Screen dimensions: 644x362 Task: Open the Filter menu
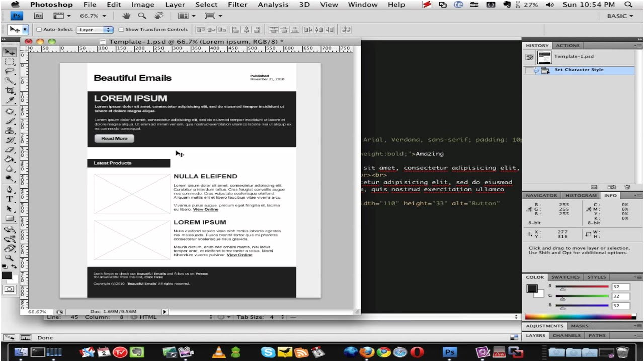(x=237, y=5)
